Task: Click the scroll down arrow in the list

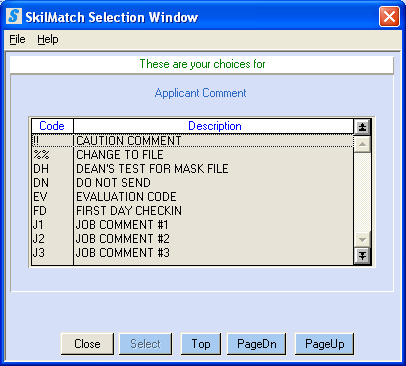Action: click(x=362, y=239)
